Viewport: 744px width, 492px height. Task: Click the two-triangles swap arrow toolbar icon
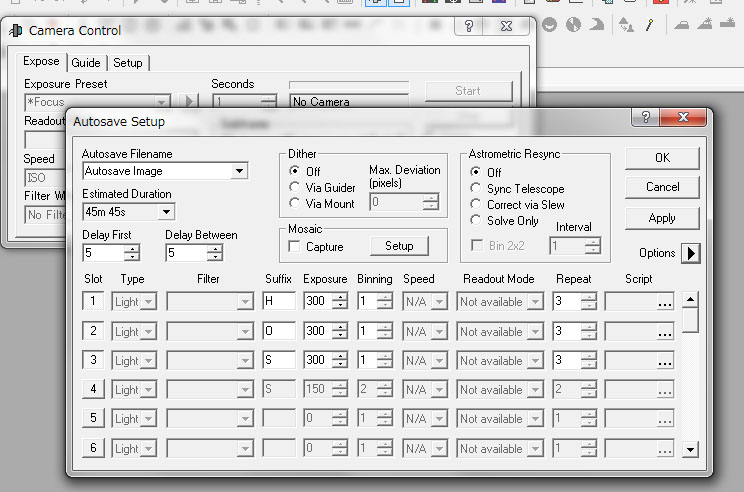[626, 25]
